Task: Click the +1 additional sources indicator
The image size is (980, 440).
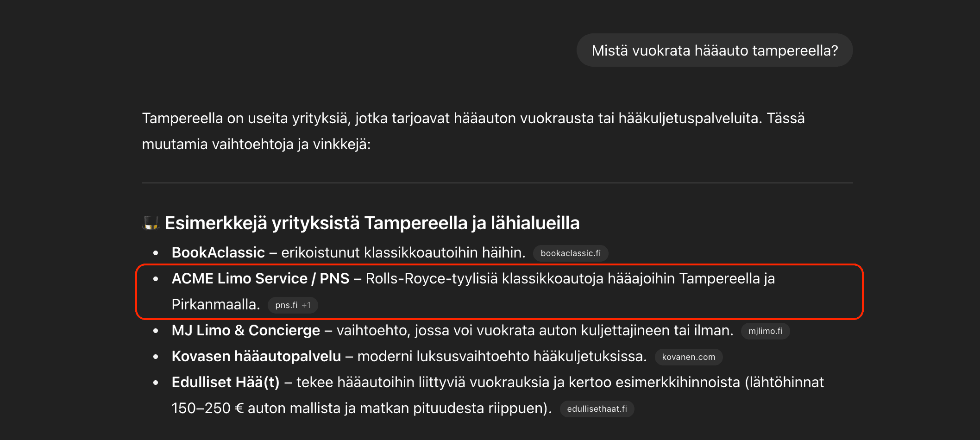Action: tap(306, 305)
